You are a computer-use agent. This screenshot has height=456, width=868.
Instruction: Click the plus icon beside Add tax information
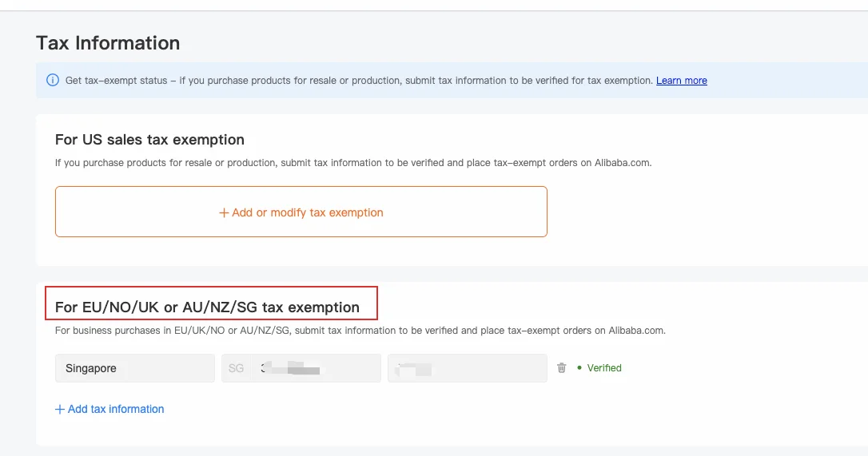59,410
